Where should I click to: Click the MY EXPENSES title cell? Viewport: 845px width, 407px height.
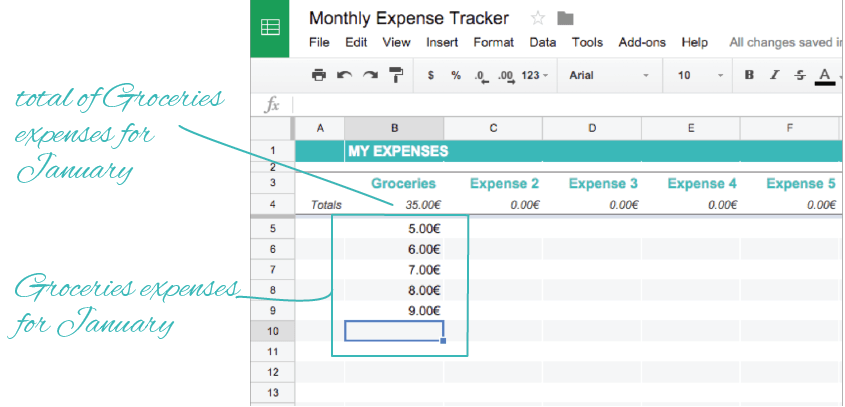(x=398, y=151)
